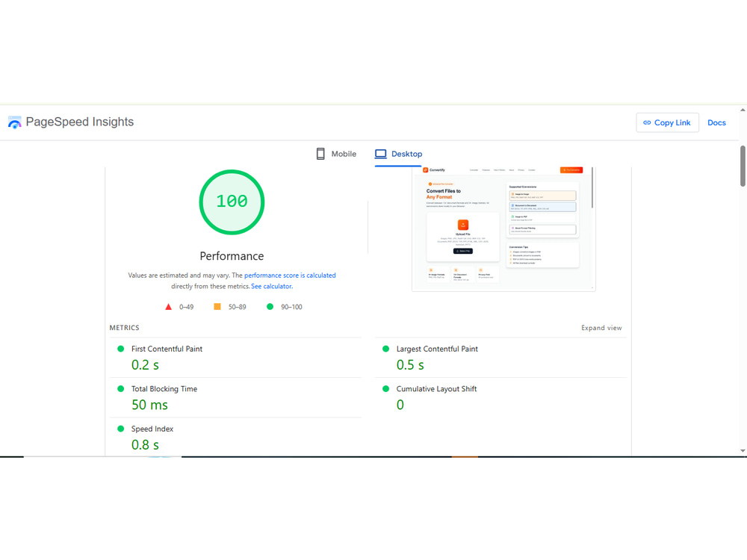Click the Speed Index label

coord(152,429)
